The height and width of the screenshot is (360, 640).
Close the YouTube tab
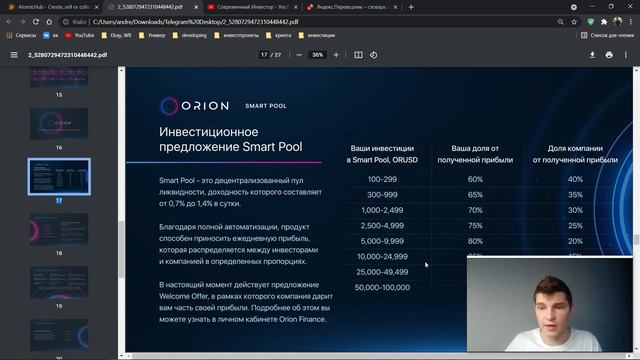click(296, 7)
